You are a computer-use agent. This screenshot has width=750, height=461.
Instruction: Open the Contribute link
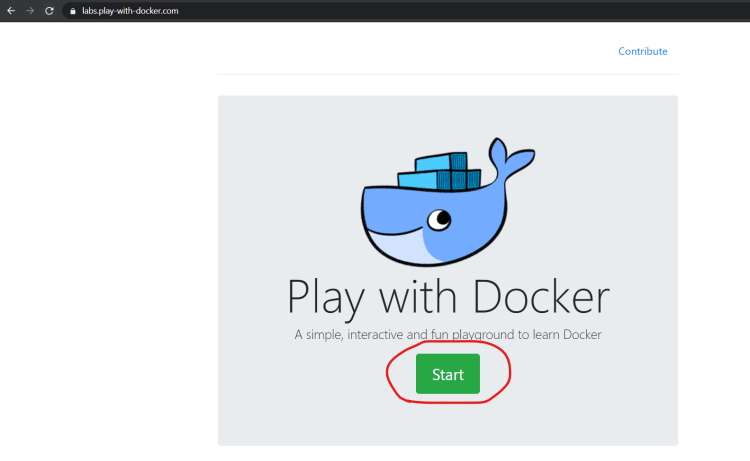[x=642, y=51]
